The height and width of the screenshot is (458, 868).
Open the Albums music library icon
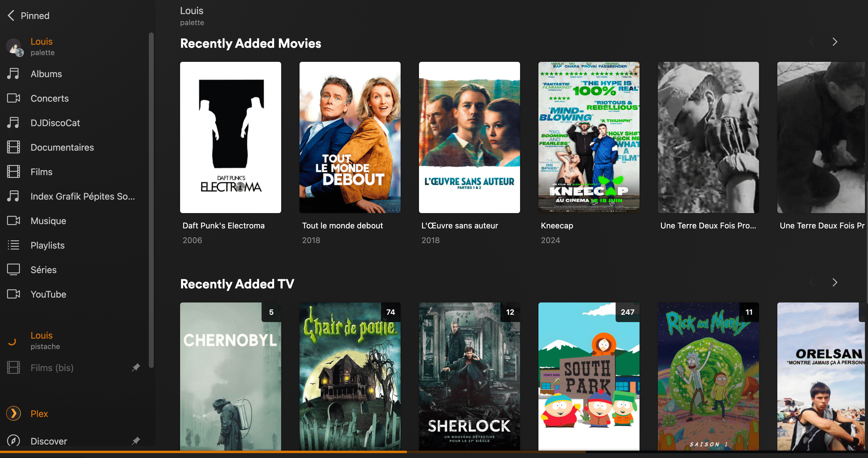(x=13, y=74)
